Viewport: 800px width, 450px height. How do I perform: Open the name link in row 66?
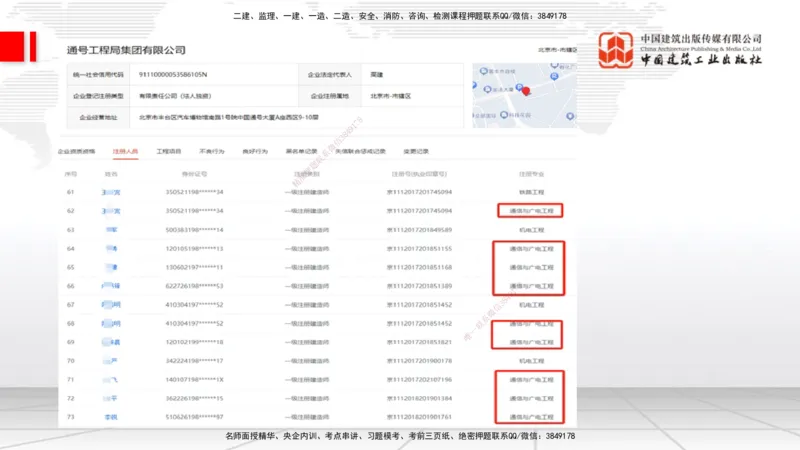111,286
